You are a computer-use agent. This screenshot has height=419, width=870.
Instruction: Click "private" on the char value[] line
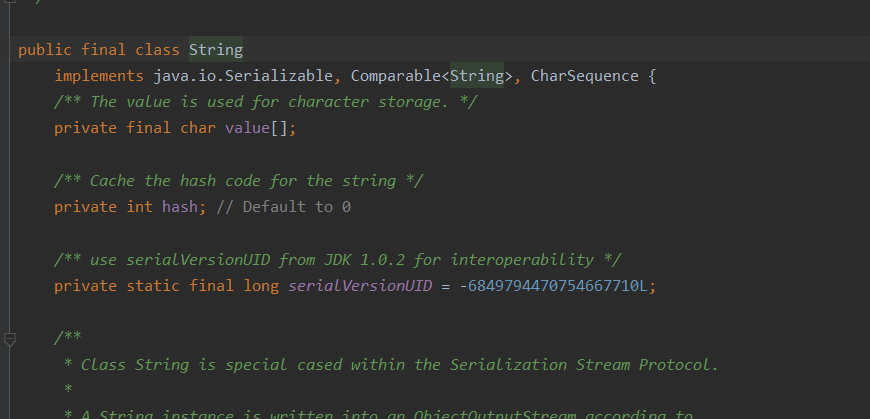[85, 128]
